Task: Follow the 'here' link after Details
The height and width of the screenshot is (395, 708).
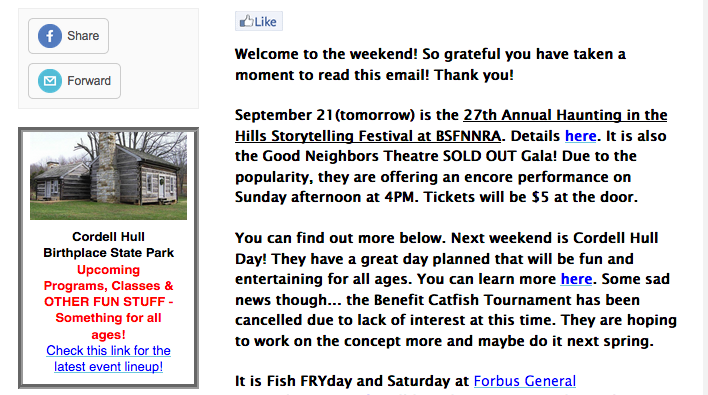Action: tap(580, 136)
